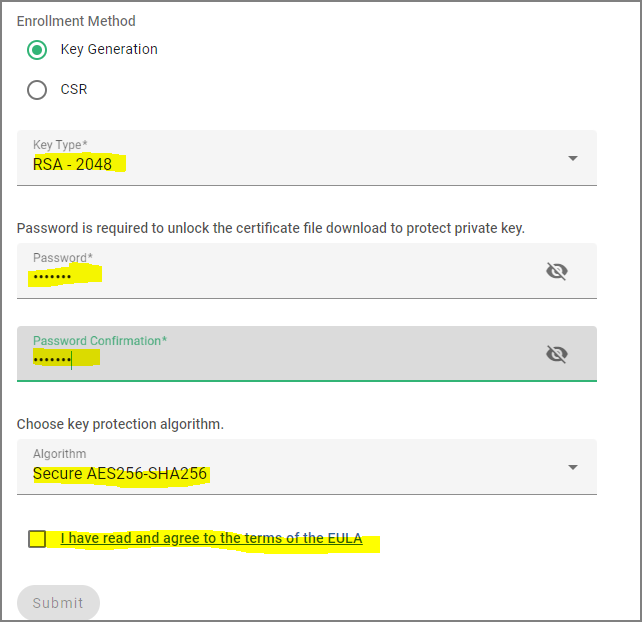Click the Submit button
The height and width of the screenshot is (622, 642).
click(58, 602)
